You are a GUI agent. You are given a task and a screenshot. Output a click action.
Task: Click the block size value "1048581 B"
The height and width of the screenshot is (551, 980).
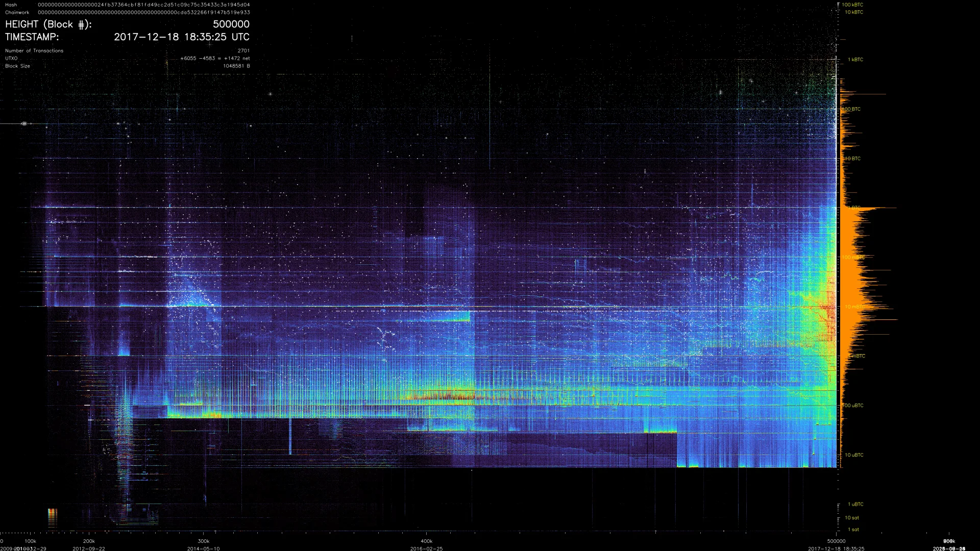(x=236, y=66)
